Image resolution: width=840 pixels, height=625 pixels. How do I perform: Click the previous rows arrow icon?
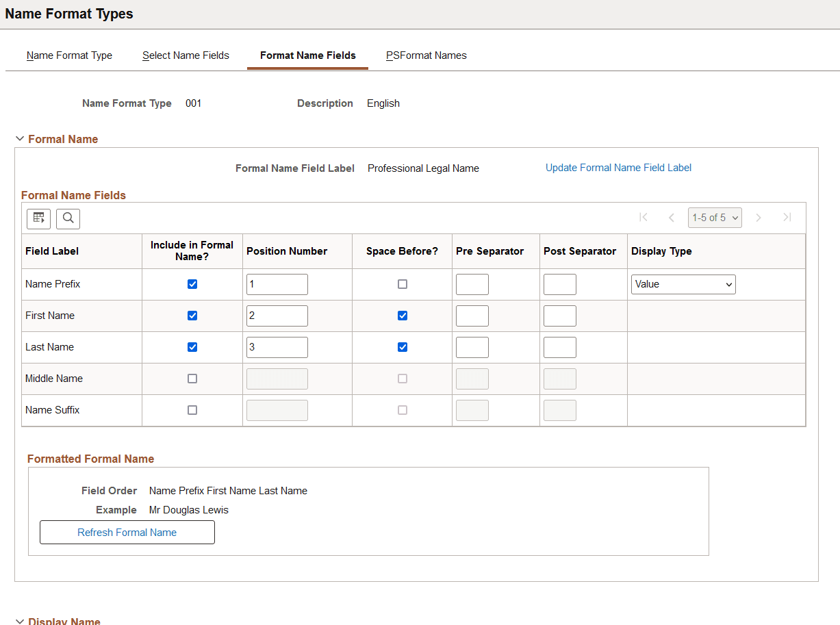pyautogui.click(x=672, y=218)
